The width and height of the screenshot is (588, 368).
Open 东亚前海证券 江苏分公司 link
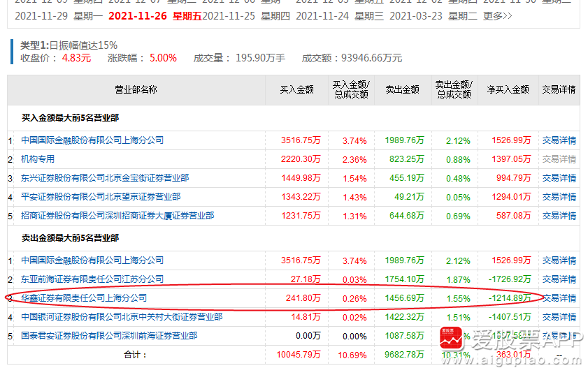pos(92,279)
